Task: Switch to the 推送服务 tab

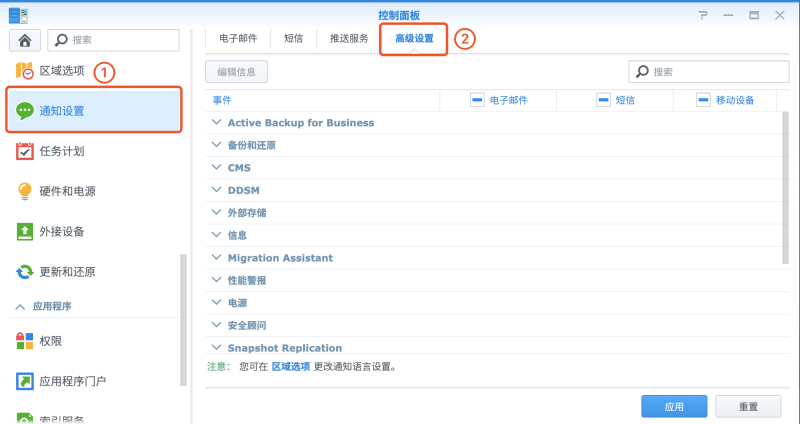Action: 349,39
